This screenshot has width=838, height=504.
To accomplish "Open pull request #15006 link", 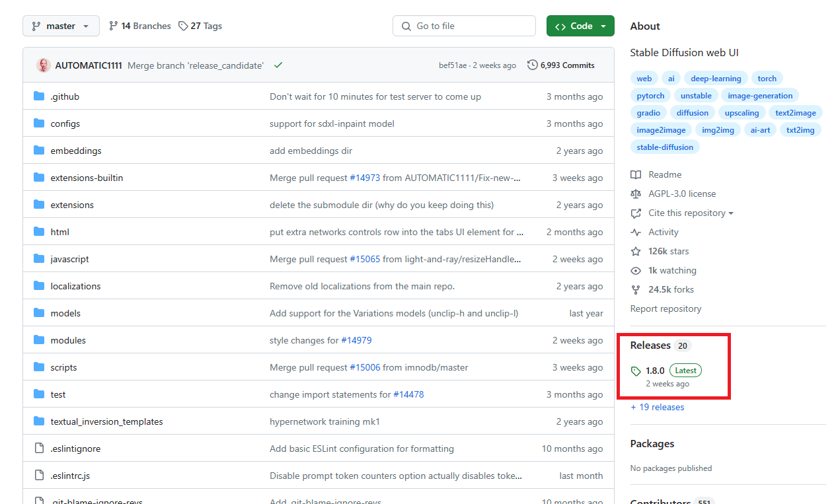I will 365,367.
